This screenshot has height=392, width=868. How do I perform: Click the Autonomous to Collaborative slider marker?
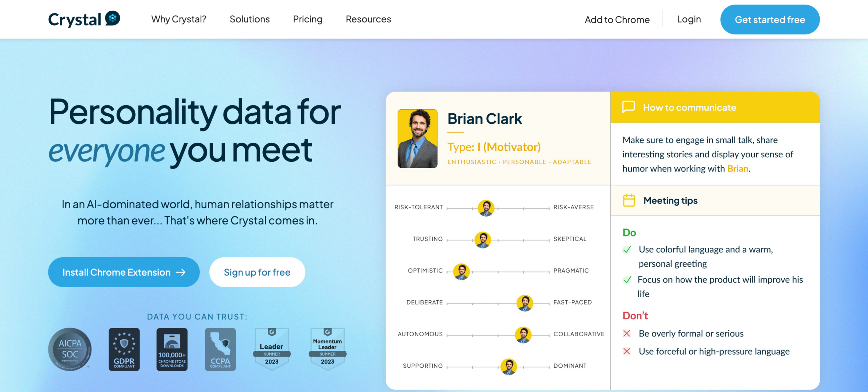point(523,335)
